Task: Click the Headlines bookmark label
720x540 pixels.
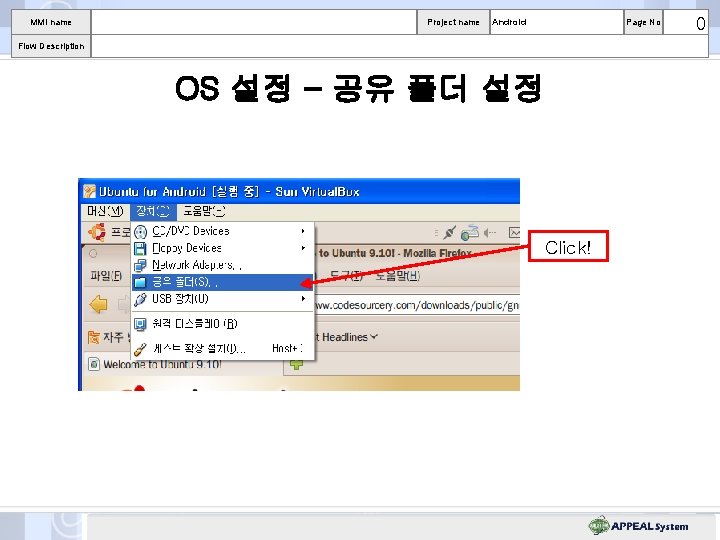Action: pos(344,337)
